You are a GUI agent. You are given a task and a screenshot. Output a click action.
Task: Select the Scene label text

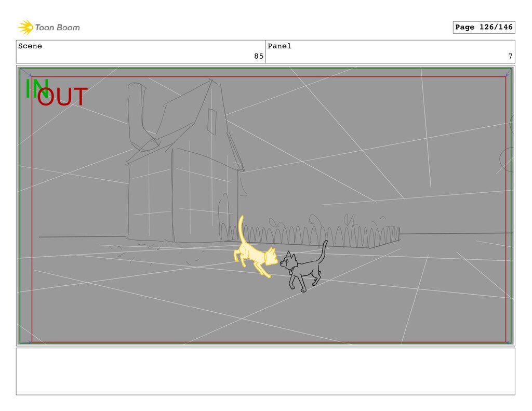(x=30, y=46)
